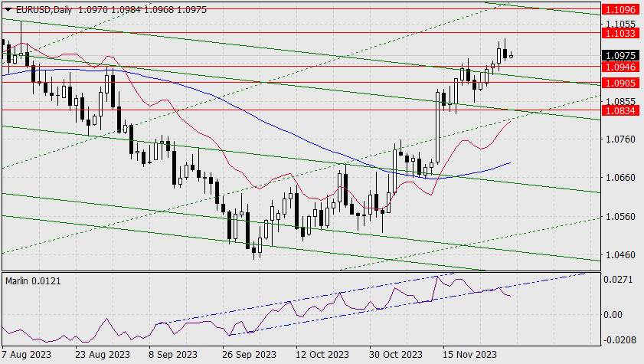Click the 15 Nov 2023 date label
Screen dimensions: 644x364
[x=469, y=355]
